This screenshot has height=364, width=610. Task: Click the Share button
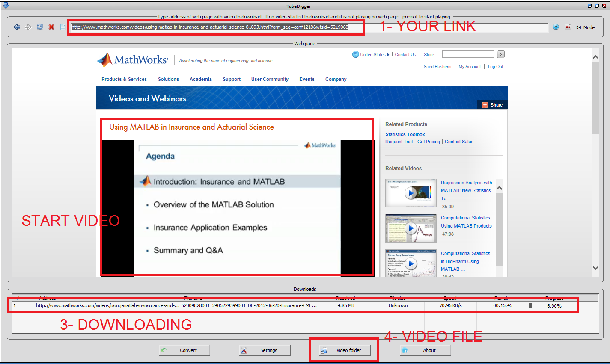(x=492, y=105)
